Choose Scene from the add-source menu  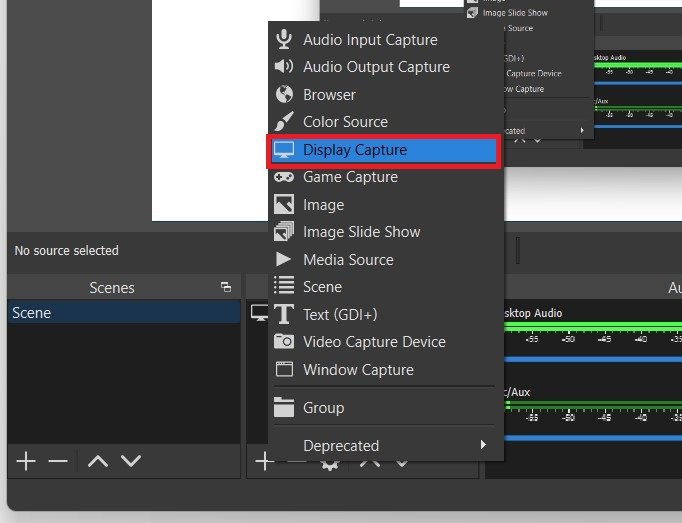click(386, 287)
